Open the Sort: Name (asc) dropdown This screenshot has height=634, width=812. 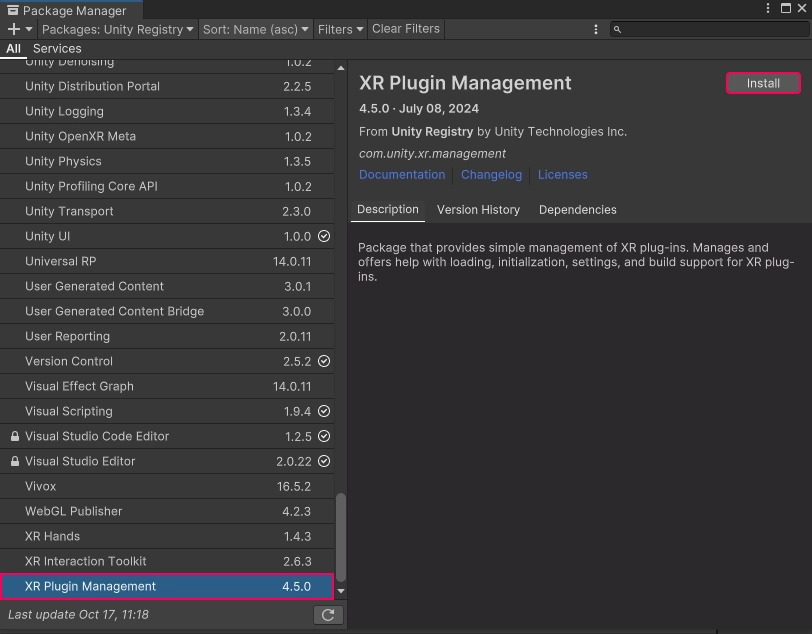(255, 29)
